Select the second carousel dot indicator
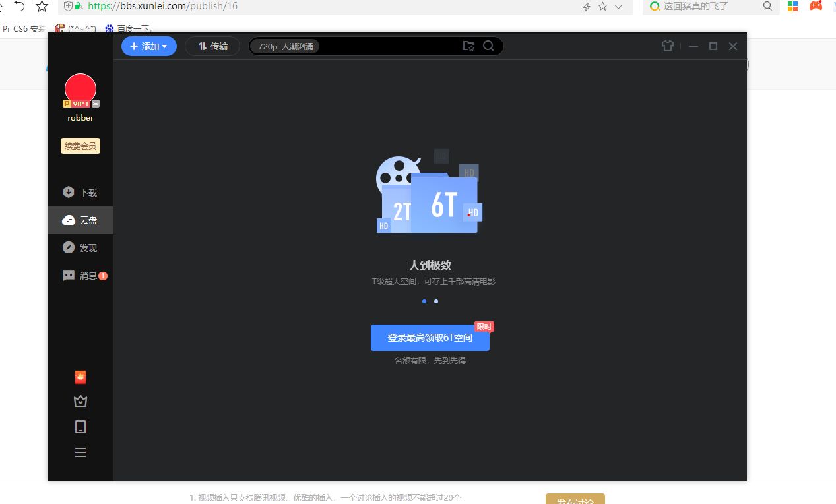The height and width of the screenshot is (504, 836). (x=435, y=301)
